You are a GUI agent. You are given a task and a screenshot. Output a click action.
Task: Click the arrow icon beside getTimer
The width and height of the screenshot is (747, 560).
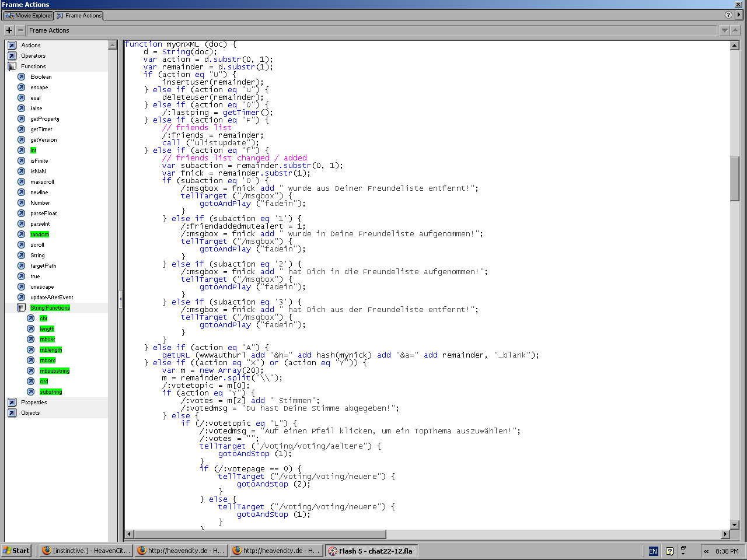click(22, 129)
